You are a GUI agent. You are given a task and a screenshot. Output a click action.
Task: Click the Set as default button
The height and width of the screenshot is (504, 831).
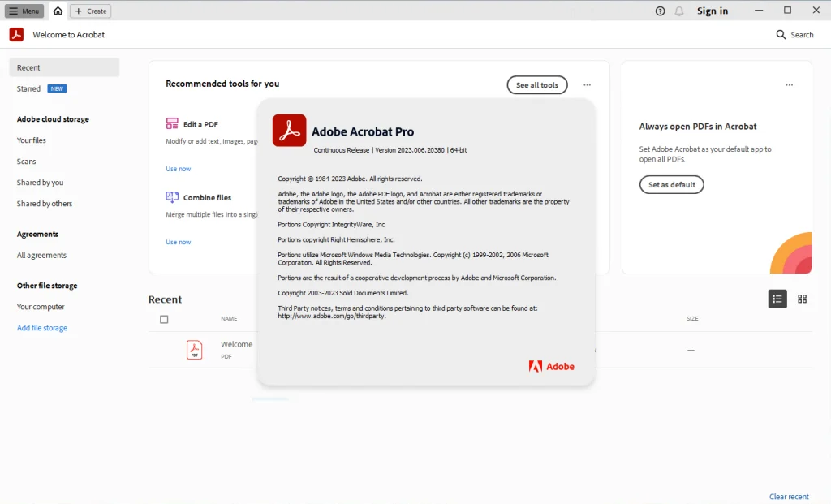pos(671,184)
